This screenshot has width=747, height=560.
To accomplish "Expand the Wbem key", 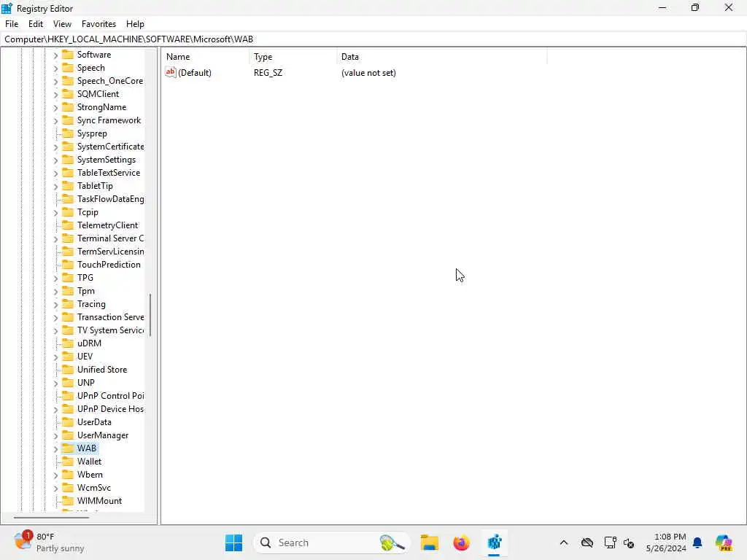I will 55,475.
